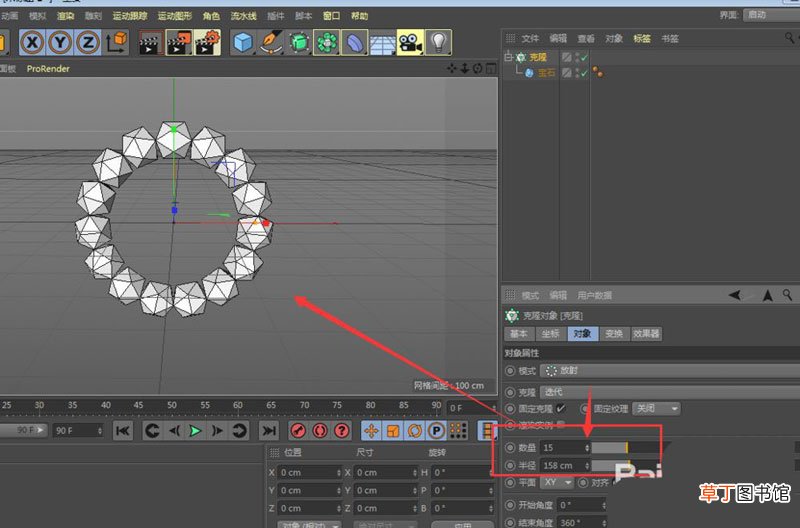Click Attribute Manager back arrow icon
The width and height of the screenshot is (800, 528).
coord(735,295)
